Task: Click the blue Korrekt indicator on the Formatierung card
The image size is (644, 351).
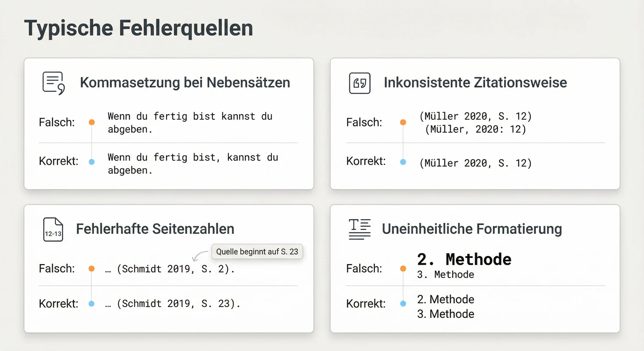Action: (x=403, y=303)
